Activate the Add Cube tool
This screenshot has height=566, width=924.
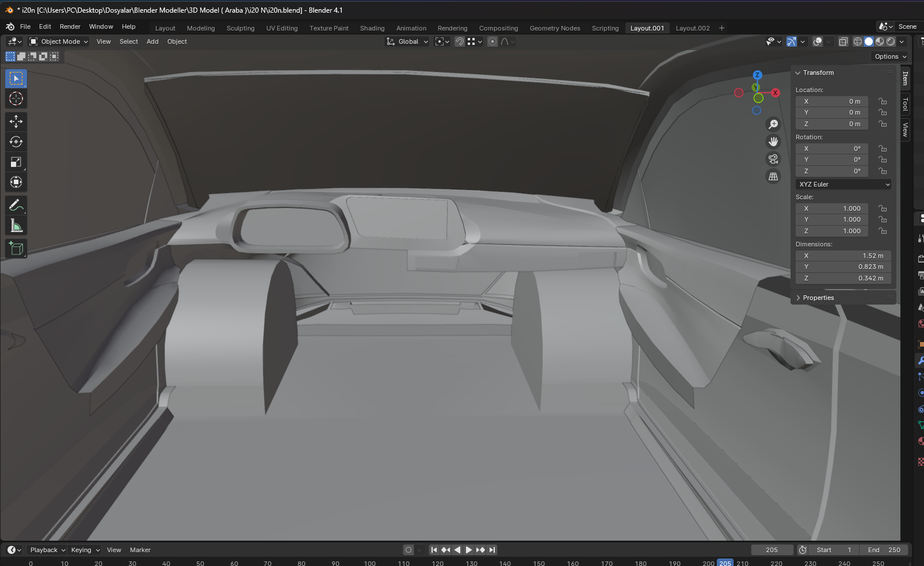click(x=16, y=249)
